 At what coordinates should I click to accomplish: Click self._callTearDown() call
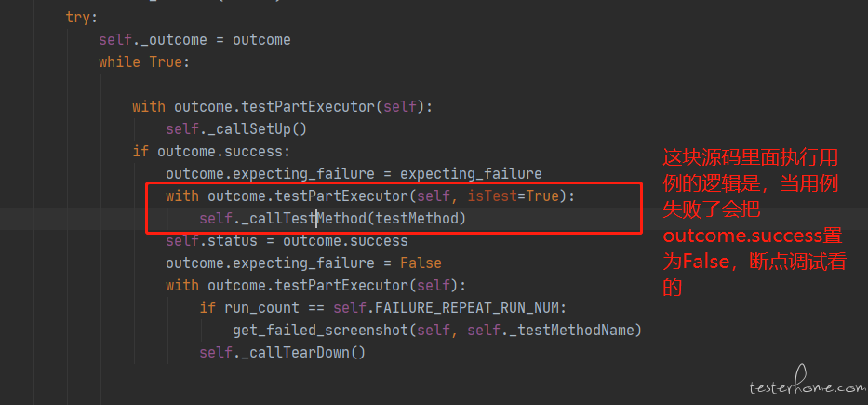coord(282,352)
